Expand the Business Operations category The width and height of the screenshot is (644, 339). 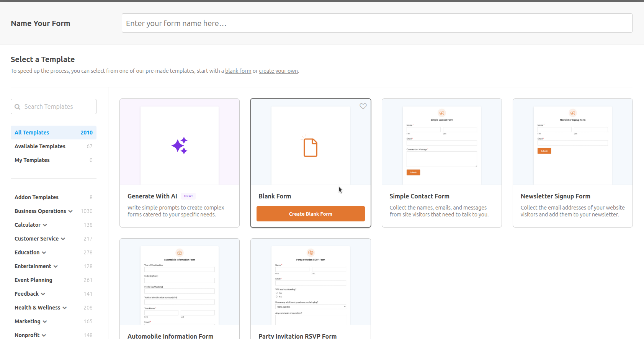click(x=70, y=211)
